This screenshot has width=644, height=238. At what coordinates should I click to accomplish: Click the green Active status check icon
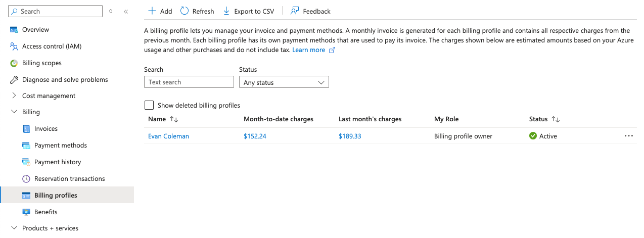tap(533, 136)
